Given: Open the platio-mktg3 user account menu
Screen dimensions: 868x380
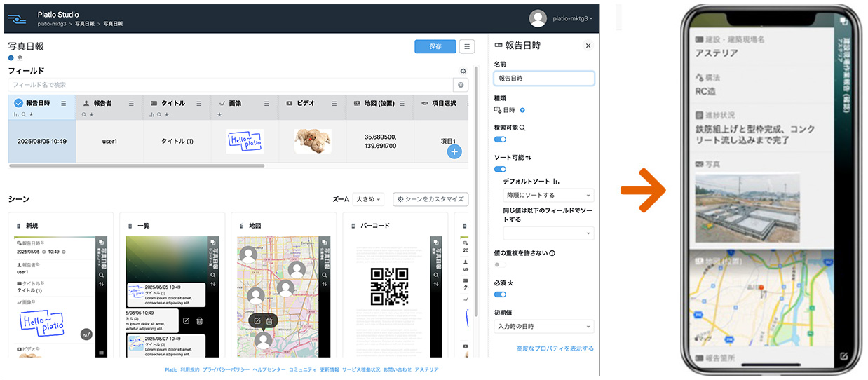Looking at the screenshot, I should click(x=572, y=18).
